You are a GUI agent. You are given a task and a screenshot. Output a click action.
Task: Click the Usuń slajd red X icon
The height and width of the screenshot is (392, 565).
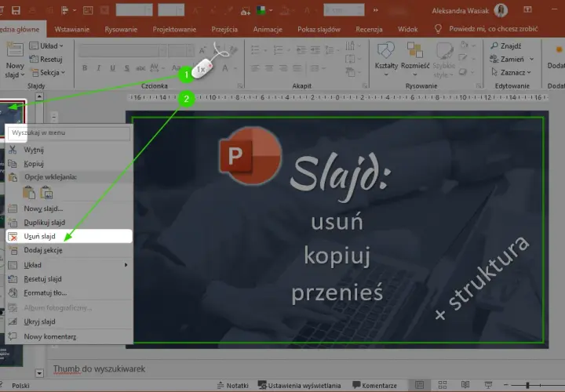click(13, 237)
